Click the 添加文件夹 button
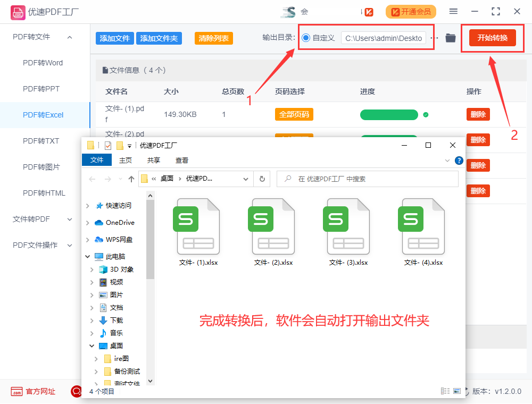532x404 pixels. 159,38
